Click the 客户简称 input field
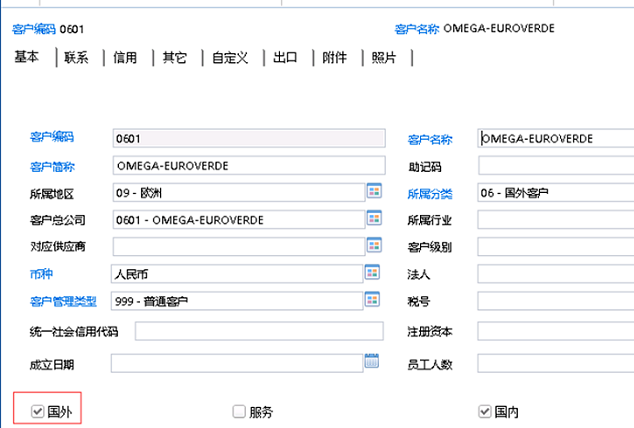 tap(249, 166)
